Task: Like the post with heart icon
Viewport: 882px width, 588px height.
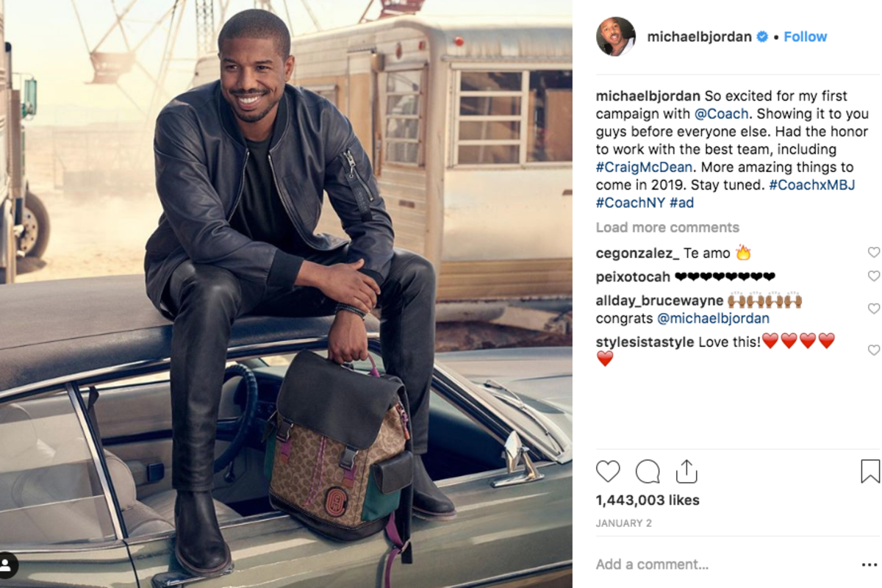Action: coord(608,471)
